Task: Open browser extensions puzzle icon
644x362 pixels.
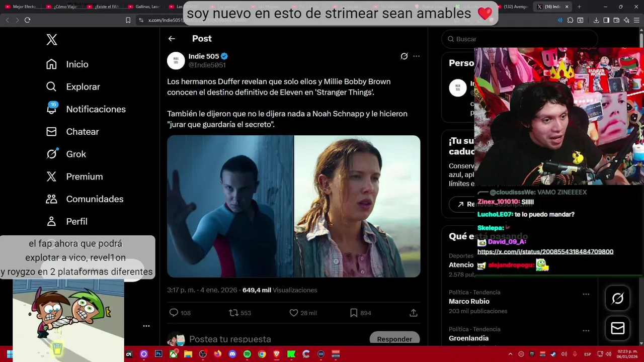Action: point(570,20)
